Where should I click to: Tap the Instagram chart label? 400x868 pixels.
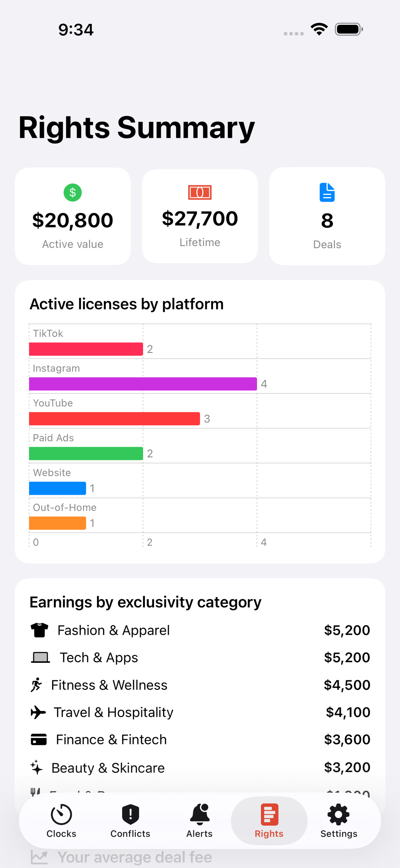point(56,368)
